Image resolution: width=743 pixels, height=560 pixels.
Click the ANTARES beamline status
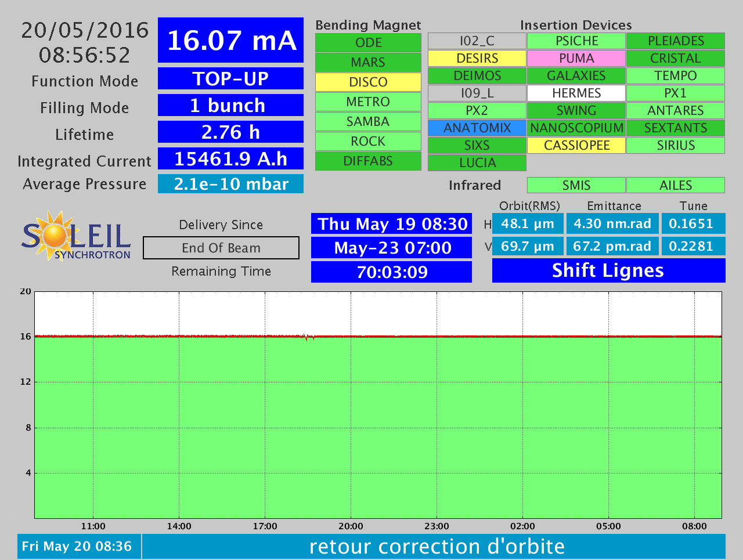tap(676, 111)
